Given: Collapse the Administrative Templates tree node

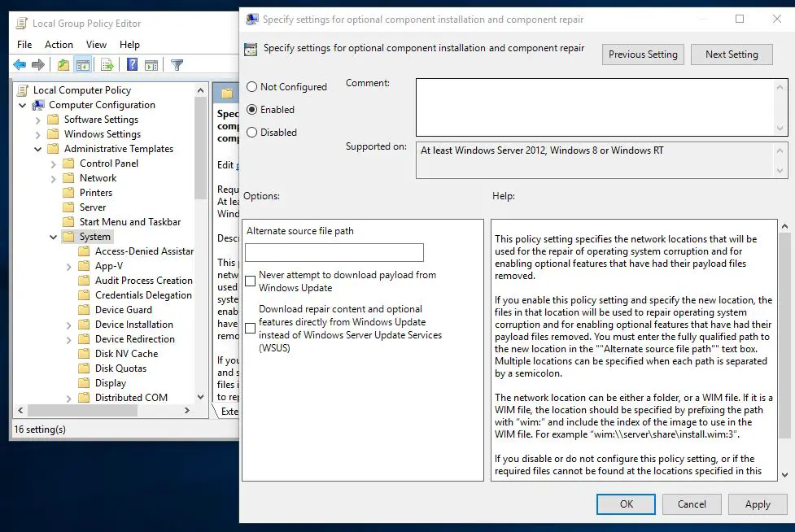Looking at the screenshot, I should coord(38,149).
